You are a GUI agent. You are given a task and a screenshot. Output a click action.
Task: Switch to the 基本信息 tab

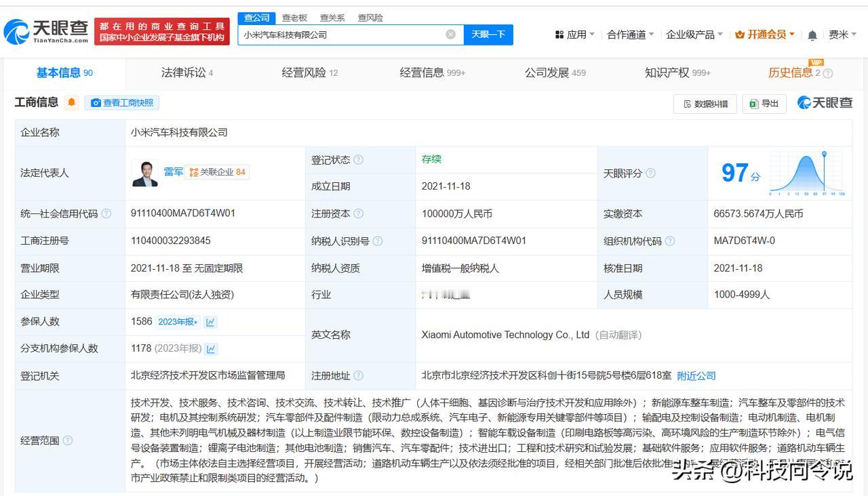pyautogui.click(x=64, y=73)
